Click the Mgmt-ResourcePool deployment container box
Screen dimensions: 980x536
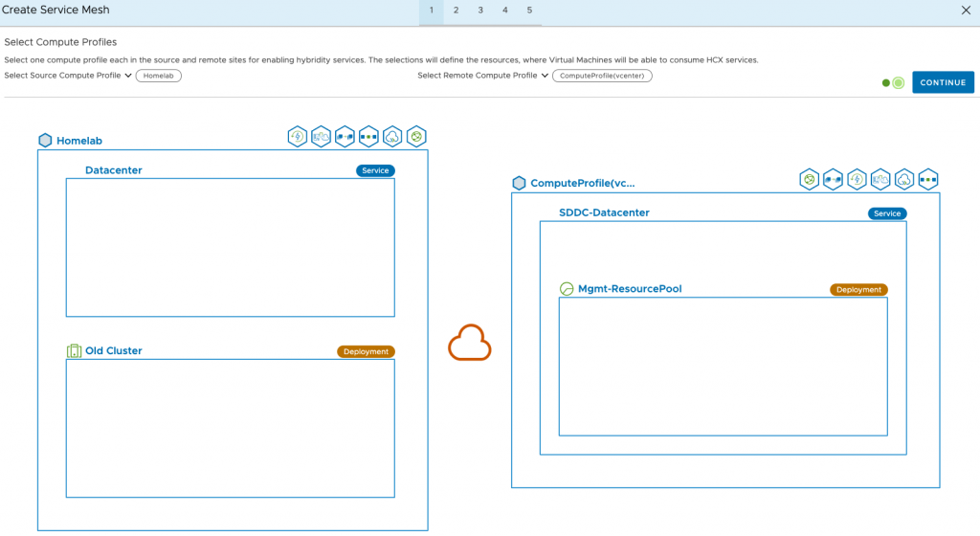pyautogui.click(x=724, y=366)
